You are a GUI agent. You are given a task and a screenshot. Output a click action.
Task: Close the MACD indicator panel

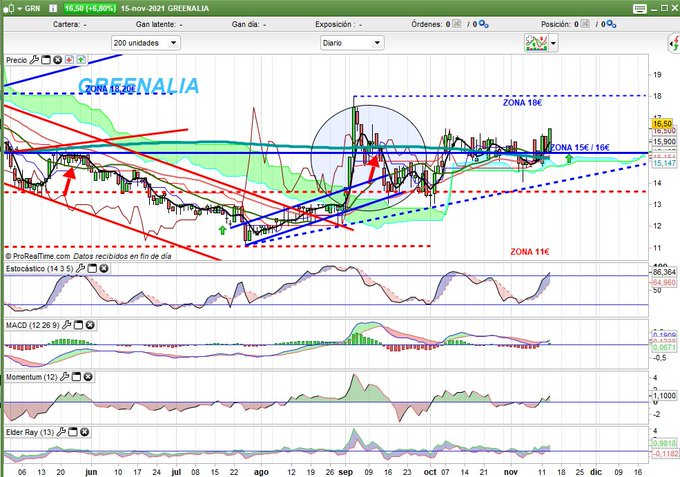pyautogui.click(x=90, y=325)
